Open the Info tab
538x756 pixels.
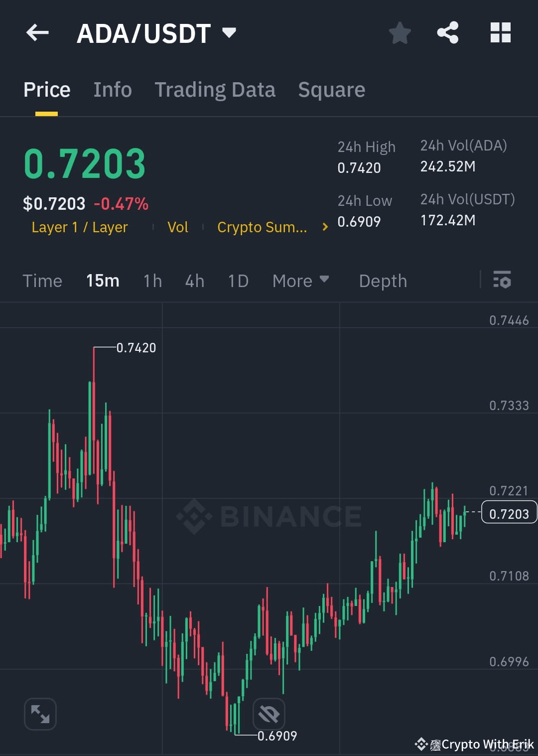112,89
